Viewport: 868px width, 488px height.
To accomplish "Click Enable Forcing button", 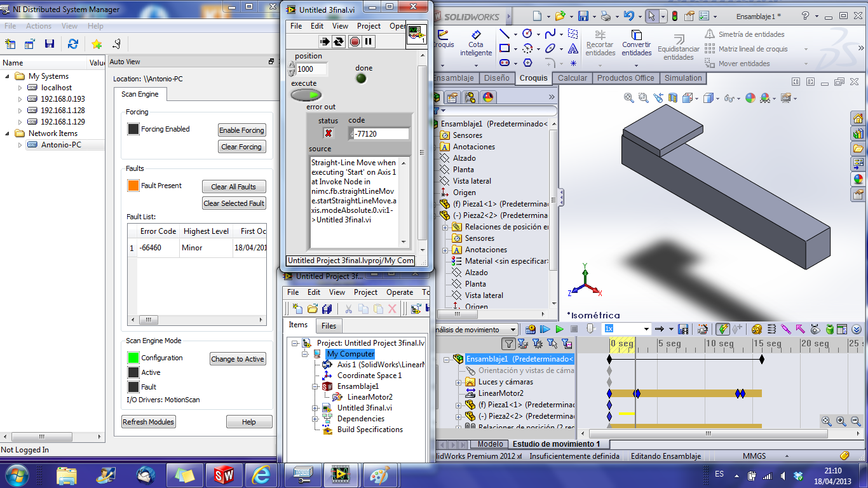I will click(x=241, y=130).
